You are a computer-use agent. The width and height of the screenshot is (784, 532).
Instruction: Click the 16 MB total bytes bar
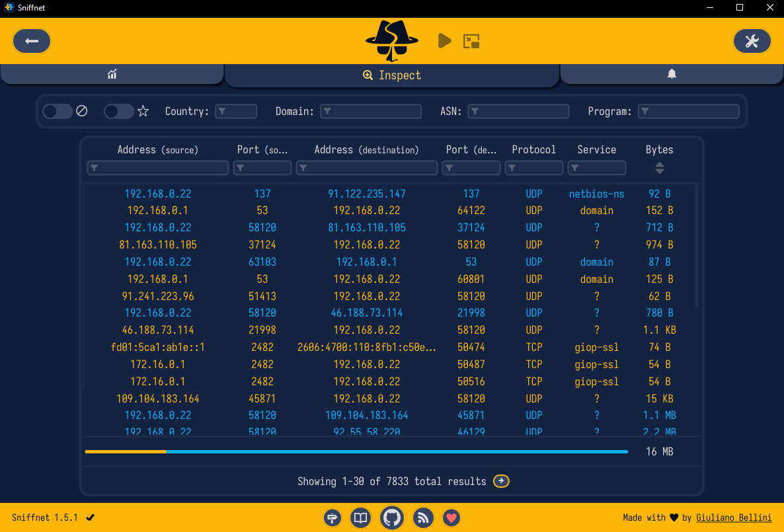point(356,451)
